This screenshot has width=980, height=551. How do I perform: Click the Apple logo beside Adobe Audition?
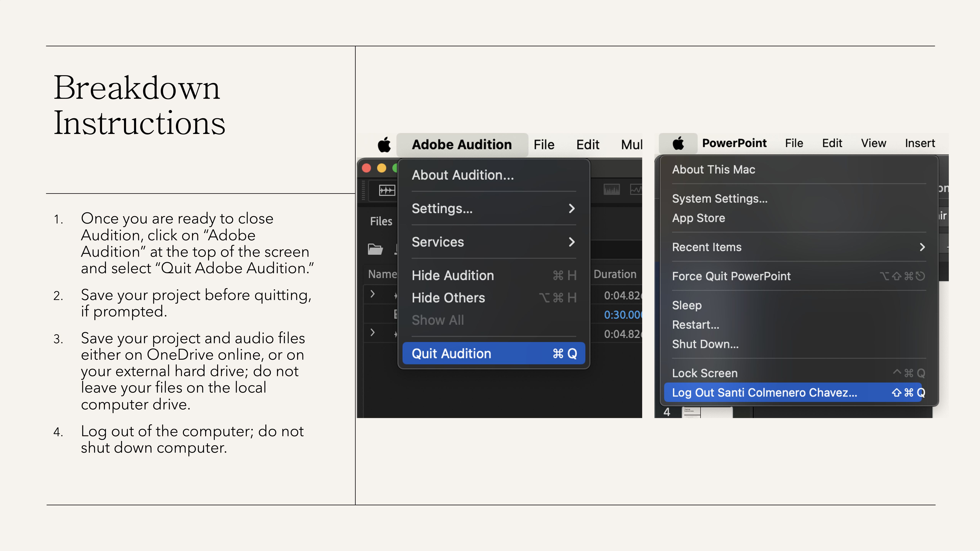(x=384, y=144)
